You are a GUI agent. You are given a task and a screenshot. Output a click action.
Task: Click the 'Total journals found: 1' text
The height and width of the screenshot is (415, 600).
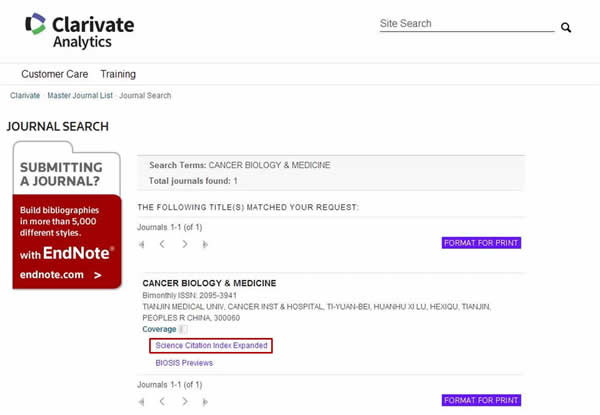pos(193,181)
